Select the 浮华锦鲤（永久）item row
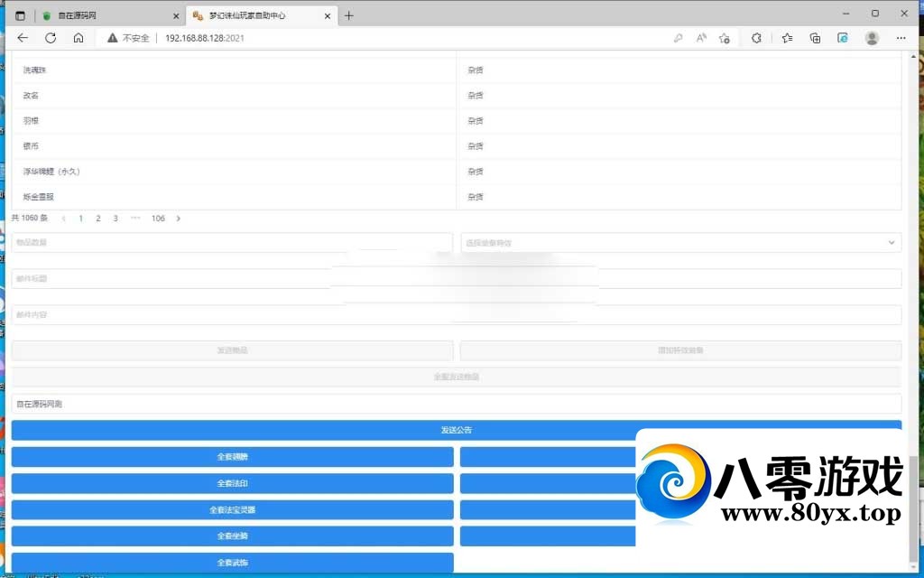This screenshot has width=924, height=578. coord(456,172)
